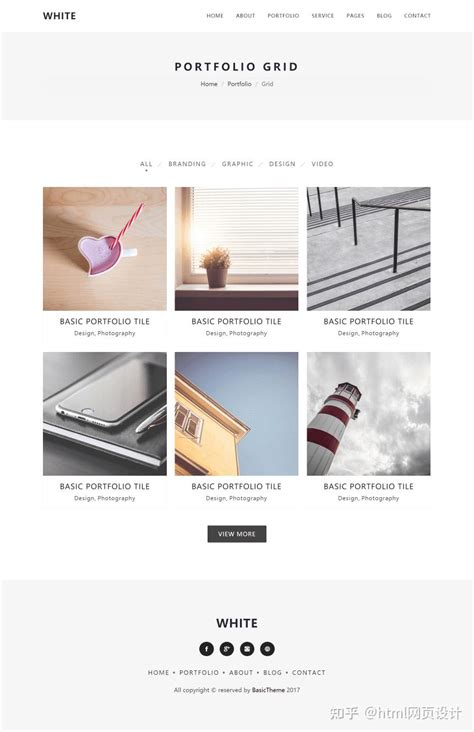
Task: Open the Facebook social icon in footer
Action: pyautogui.click(x=206, y=648)
